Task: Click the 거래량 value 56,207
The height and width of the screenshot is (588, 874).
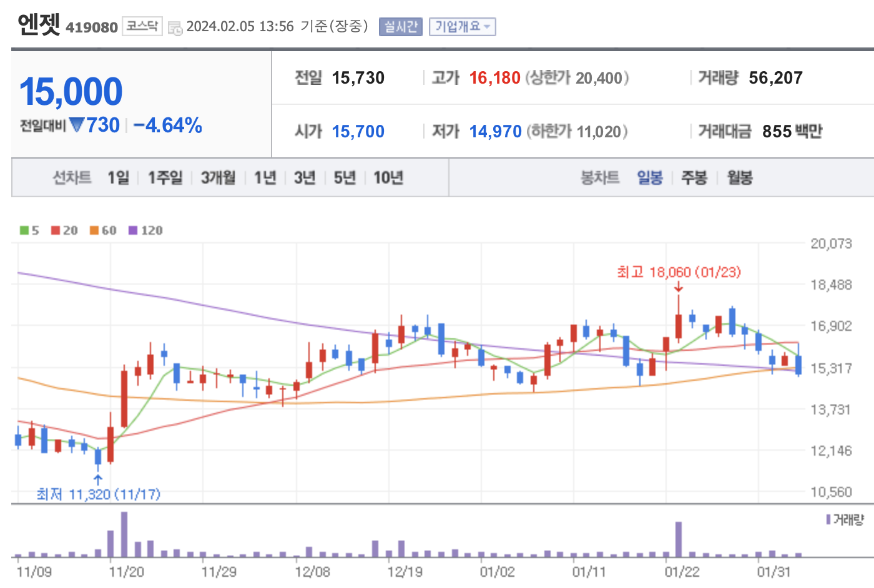Action: click(x=775, y=78)
